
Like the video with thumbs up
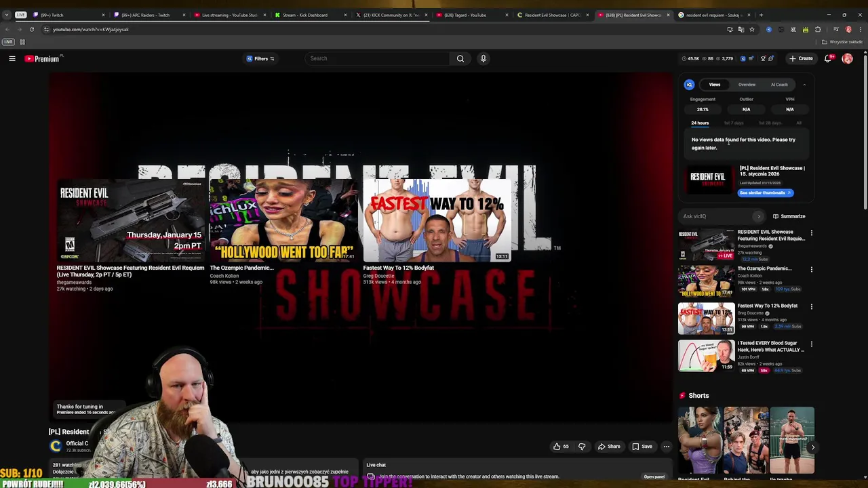561,447
